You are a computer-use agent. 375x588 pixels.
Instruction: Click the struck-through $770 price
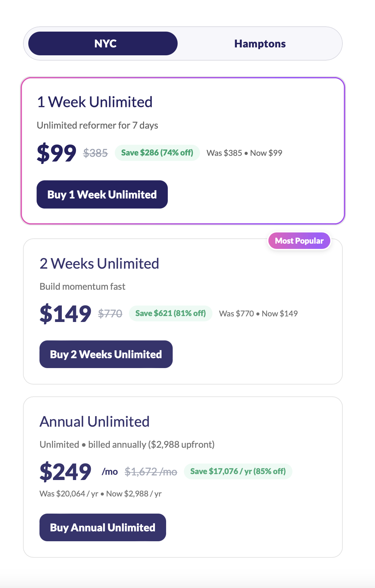110,313
